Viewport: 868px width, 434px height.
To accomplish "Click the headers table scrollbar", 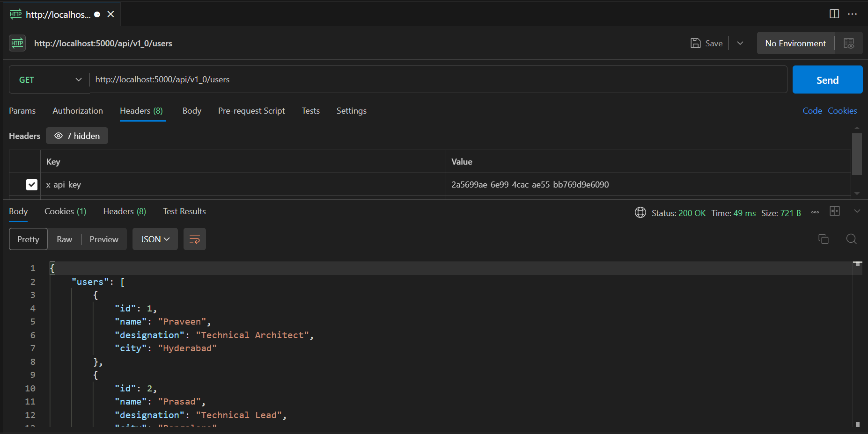I will coord(857,154).
